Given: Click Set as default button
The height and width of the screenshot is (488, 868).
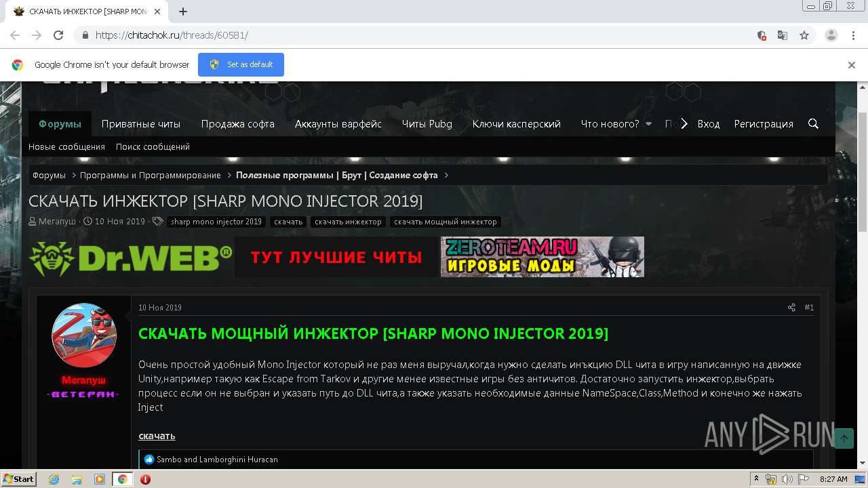Looking at the screenshot, I should pyautogui.click(x=241, y=64).
